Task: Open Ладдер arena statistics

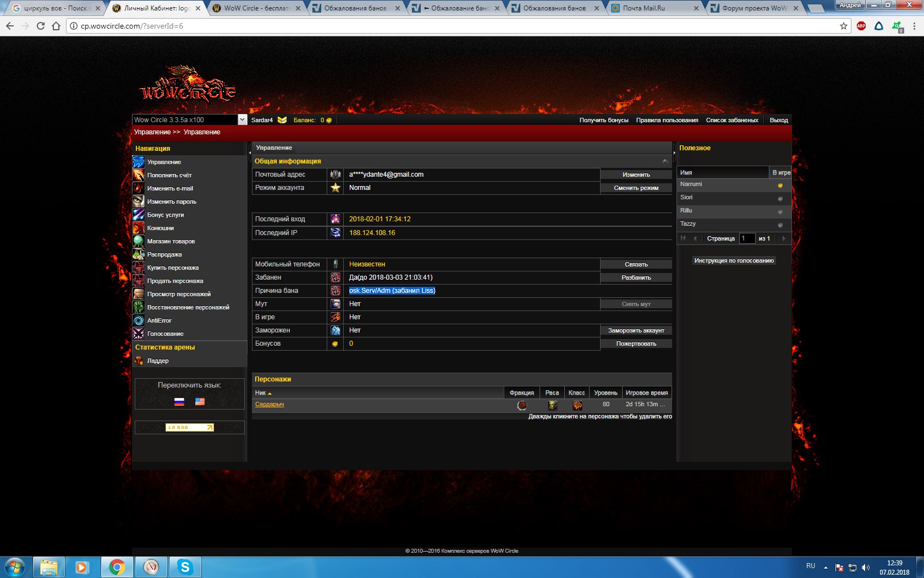Action: coord(158,361)
